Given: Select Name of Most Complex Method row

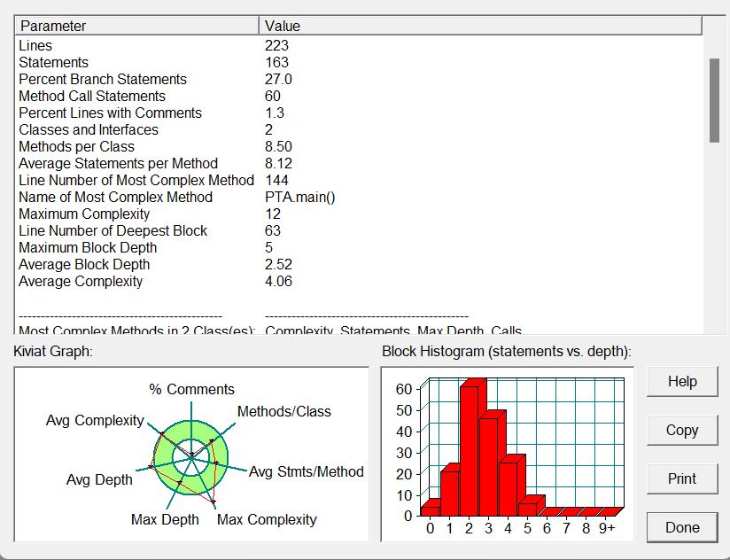Looking at the screenshot, I should 359,197.
